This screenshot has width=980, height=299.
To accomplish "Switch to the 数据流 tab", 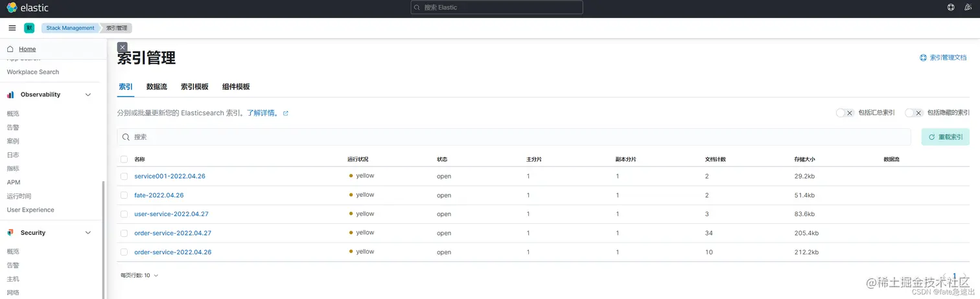I will [157, 87].
